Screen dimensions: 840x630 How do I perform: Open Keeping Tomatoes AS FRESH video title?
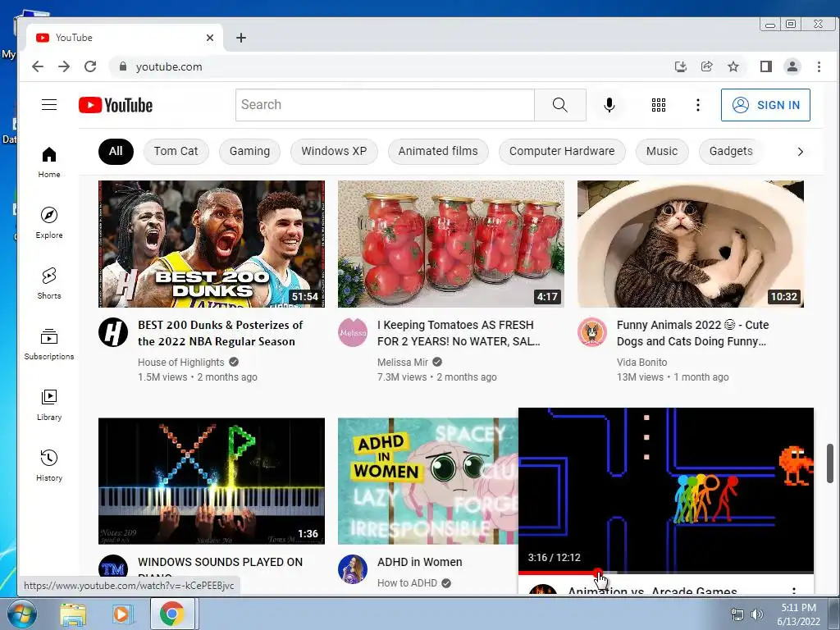pos(459,333)
